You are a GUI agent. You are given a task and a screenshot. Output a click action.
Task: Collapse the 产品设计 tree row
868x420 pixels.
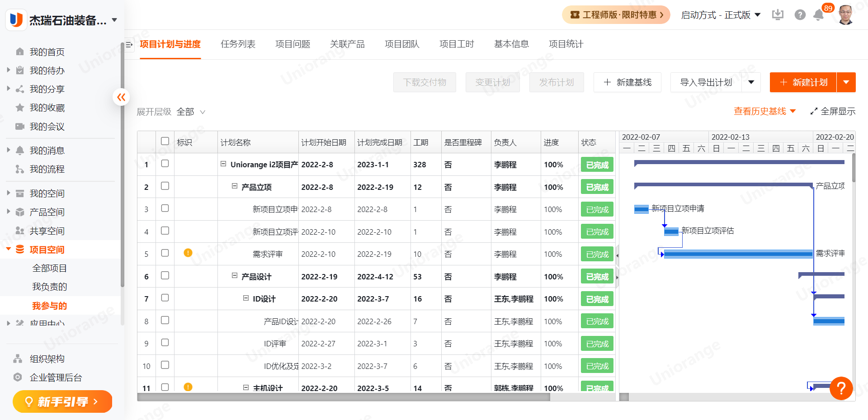coord(235,276)
